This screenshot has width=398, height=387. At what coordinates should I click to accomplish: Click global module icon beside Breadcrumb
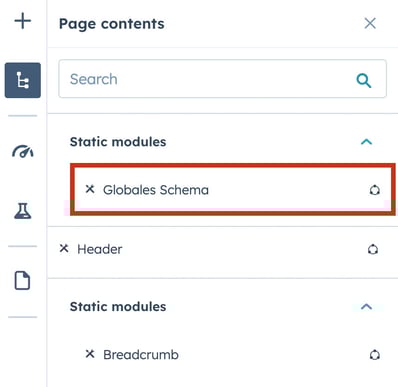[375, 355]
